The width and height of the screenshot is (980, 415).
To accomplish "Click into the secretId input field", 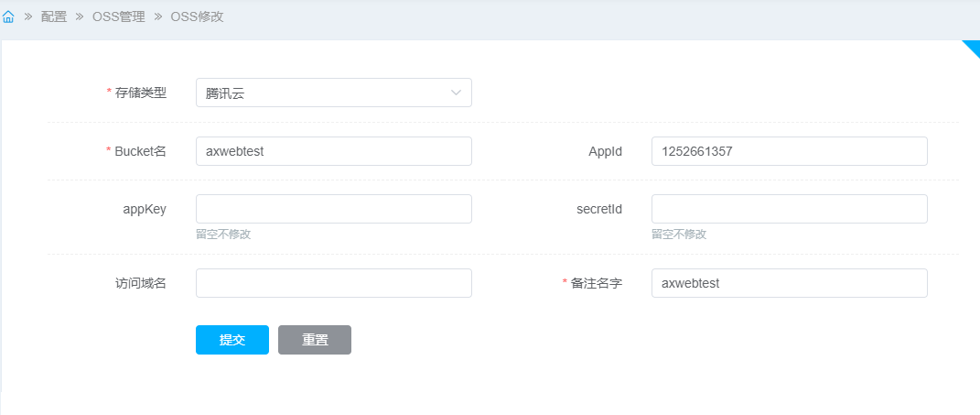I will pos(790,209).
